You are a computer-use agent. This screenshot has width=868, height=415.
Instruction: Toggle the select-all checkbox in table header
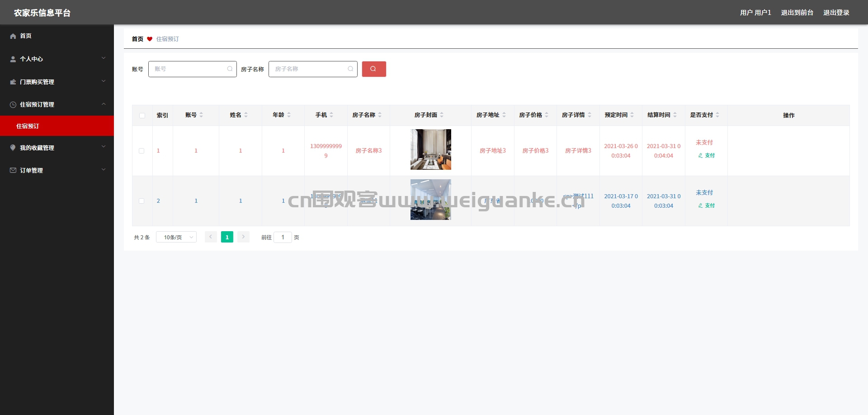pos(142,116)
